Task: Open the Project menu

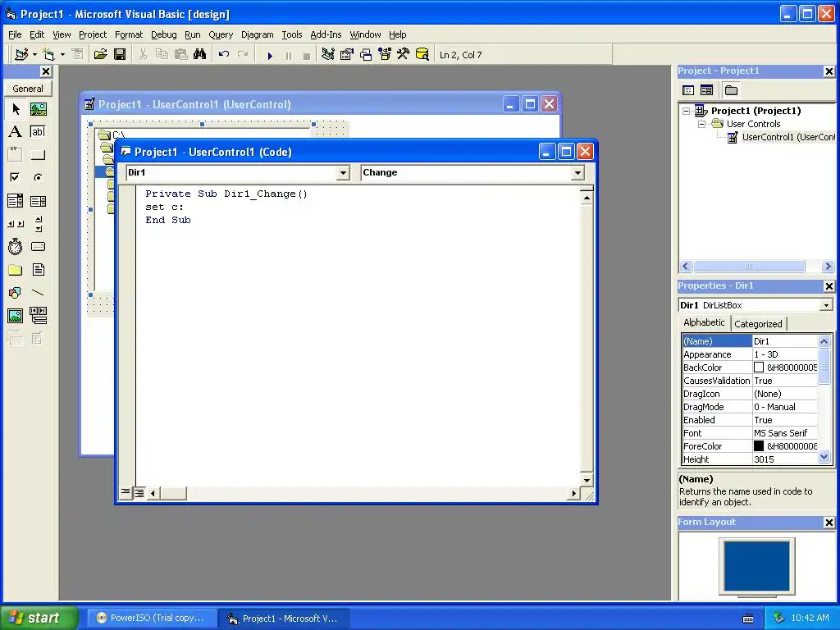Action: pos(93,34)
